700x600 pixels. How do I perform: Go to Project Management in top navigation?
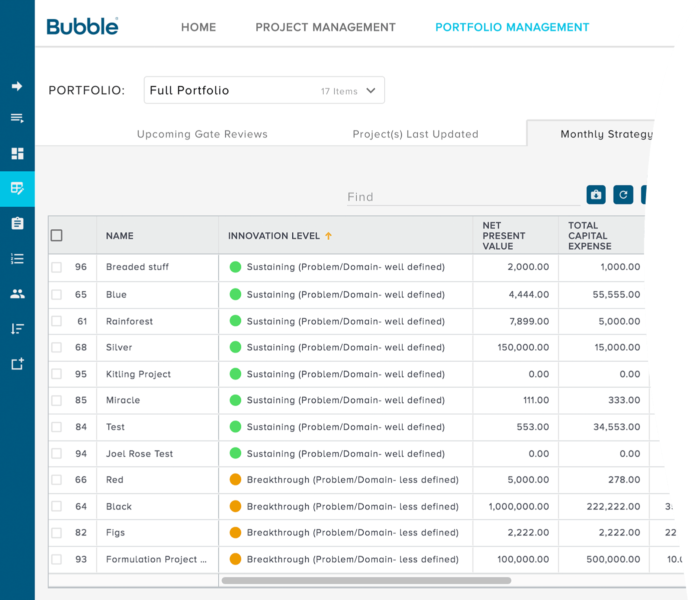click(x=325, y=27)
